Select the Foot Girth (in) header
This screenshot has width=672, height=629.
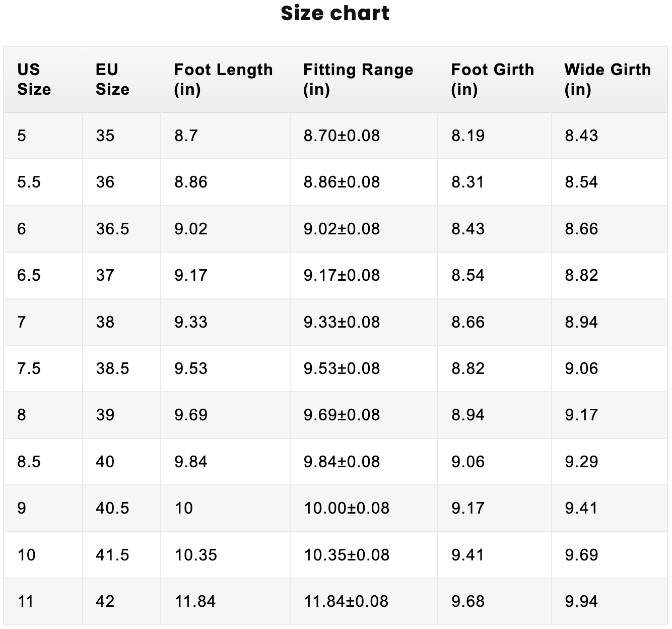(492, 79)
